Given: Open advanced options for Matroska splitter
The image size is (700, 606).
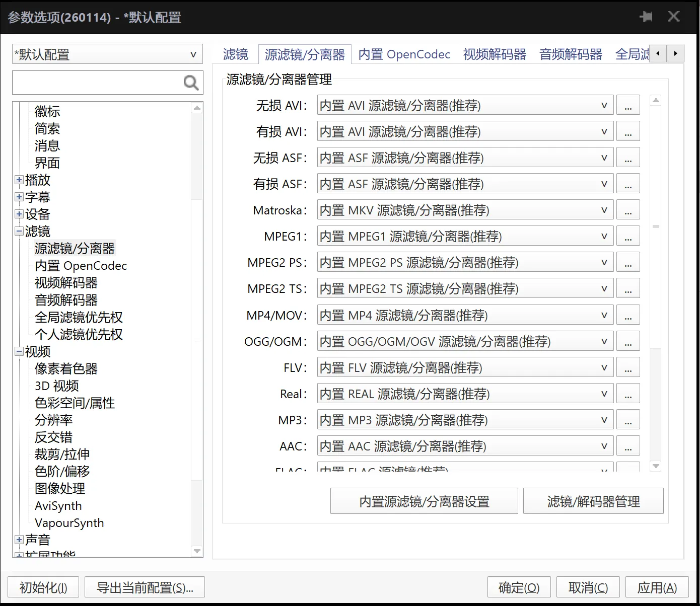Looking at the screenshot, I should pyautogui.click(x=628, y=210).
